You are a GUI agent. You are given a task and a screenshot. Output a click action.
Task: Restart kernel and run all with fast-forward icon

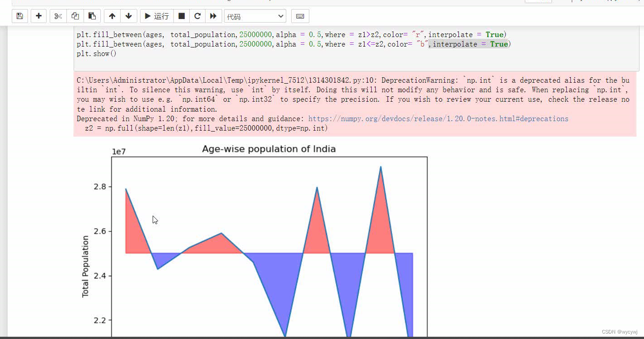[x=213, y=16]
